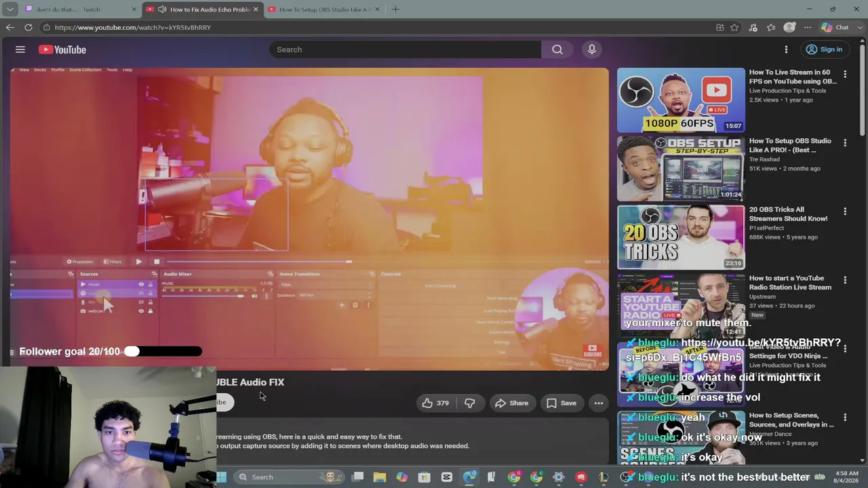Open more actions menu beside Save
The image size is (868, 488).
(599, 403)
